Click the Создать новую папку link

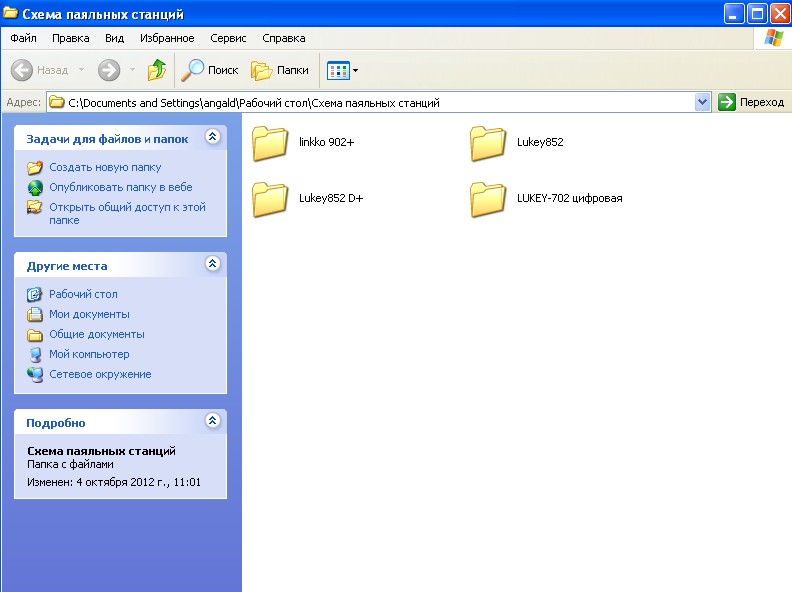pos(105,167)
